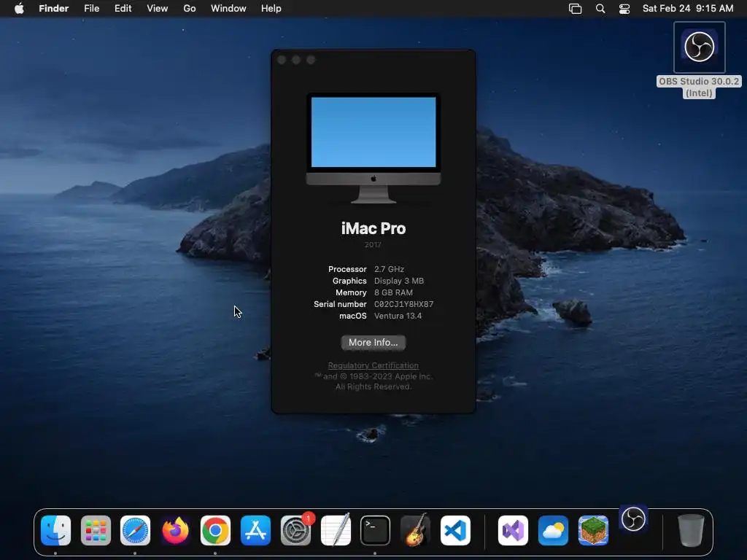
Task: Launch Firefox from the Dock
Action: click(x=175, y=530)
